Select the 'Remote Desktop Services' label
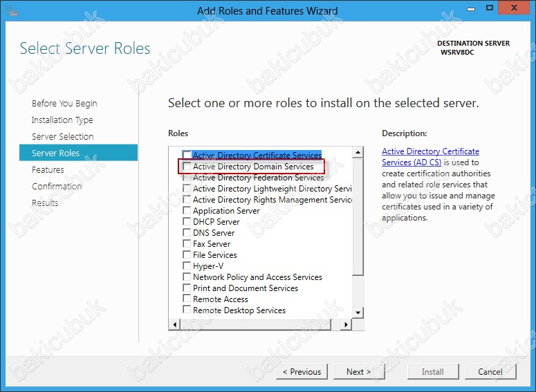Viewport: 536px width, 392px height. [239, 310]
